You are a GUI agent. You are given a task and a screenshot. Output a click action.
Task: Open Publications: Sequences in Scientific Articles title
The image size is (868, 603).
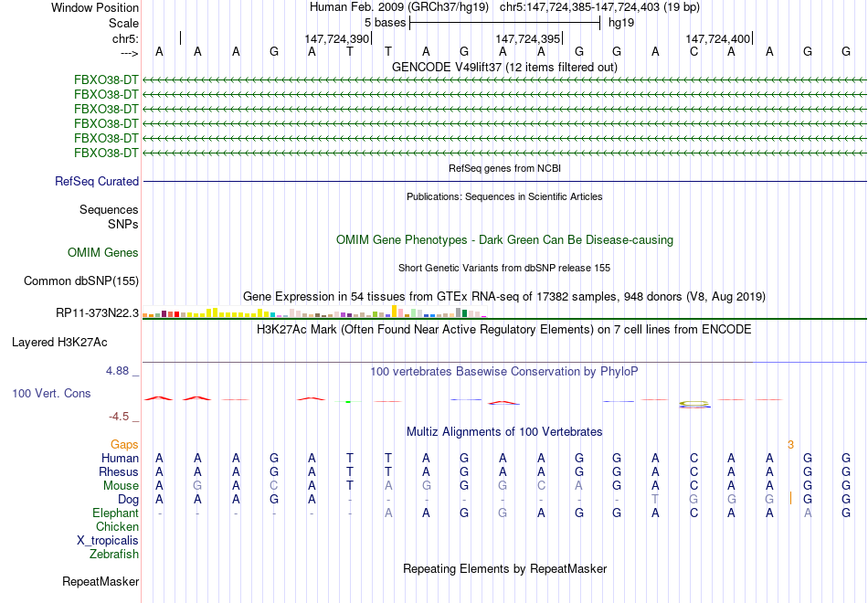(504, 196)
